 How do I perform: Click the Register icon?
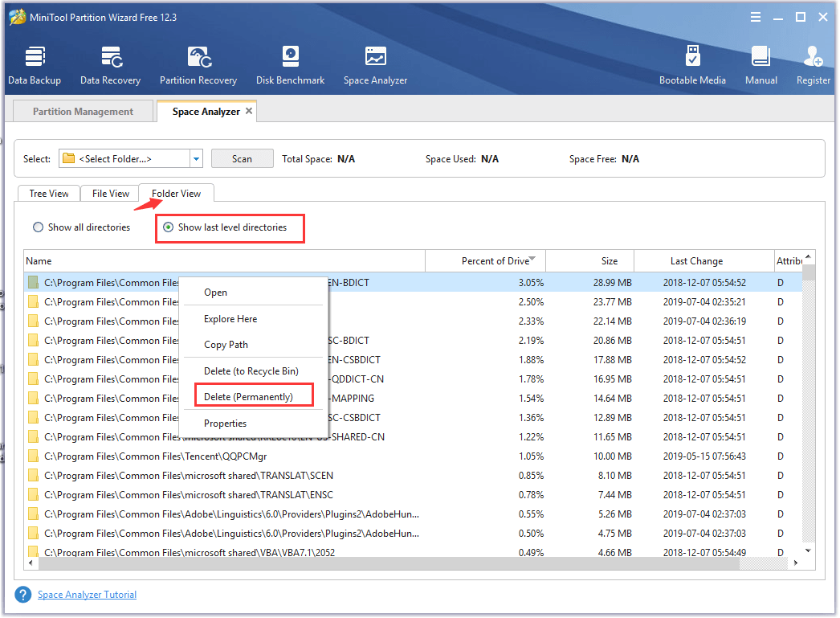tap(813, 65)
